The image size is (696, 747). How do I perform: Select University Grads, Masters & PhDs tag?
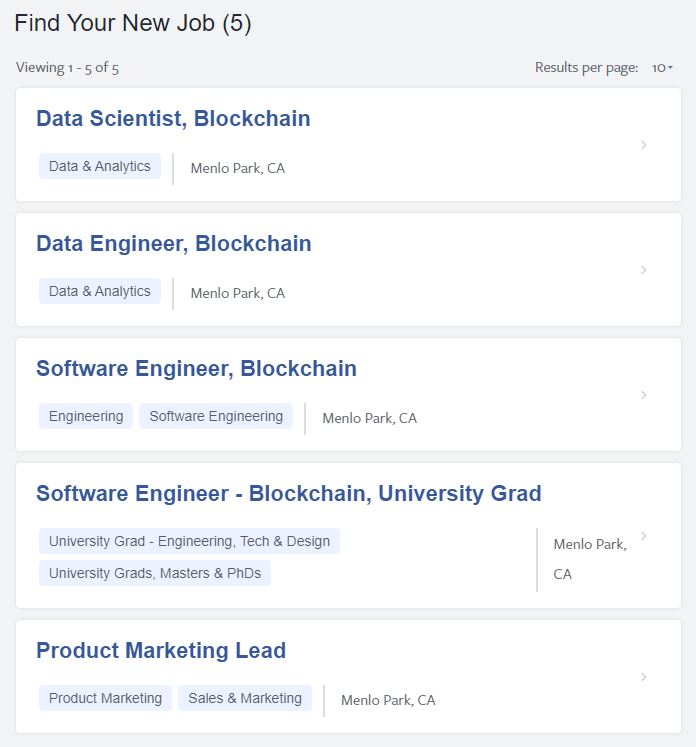[155, 573]
